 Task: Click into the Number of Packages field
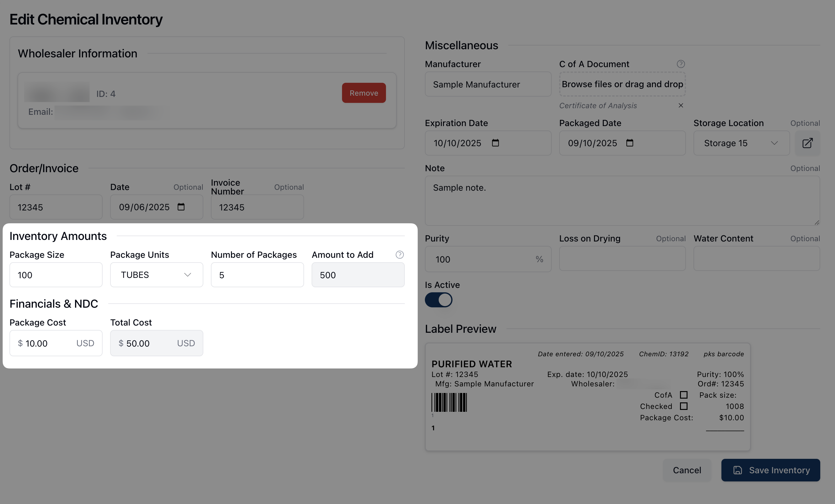pyautogui.click(x=257, y=275)
